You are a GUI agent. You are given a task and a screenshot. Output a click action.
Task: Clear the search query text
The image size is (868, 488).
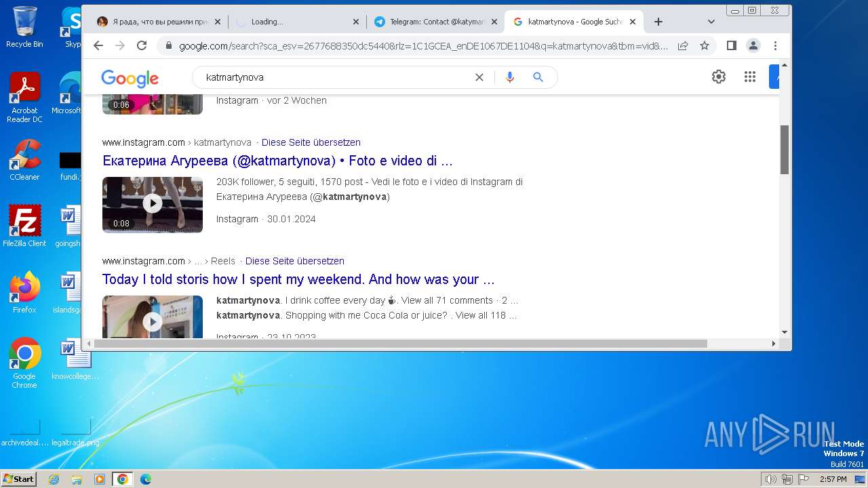point(479,77)
